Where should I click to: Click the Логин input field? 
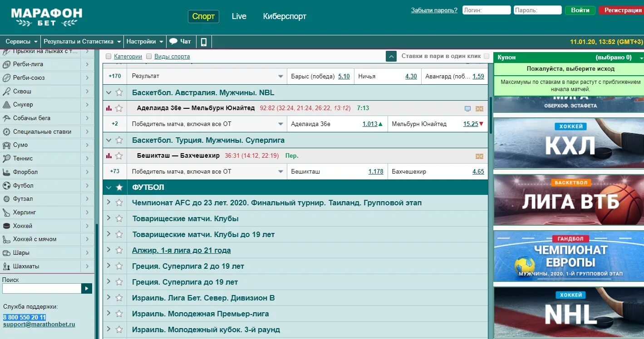pyautogui.click(x=487, y=10)
